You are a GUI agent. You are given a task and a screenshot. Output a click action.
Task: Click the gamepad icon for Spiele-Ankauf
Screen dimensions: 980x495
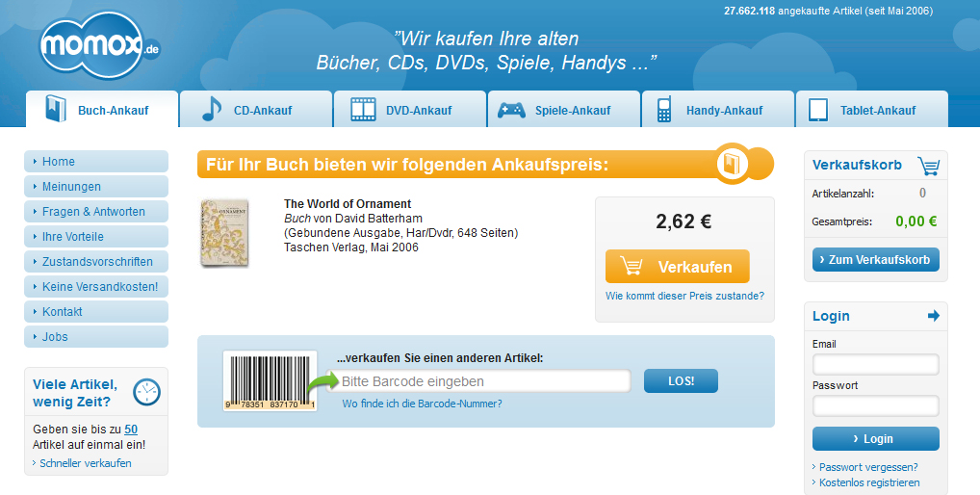[x=511, y=110]
